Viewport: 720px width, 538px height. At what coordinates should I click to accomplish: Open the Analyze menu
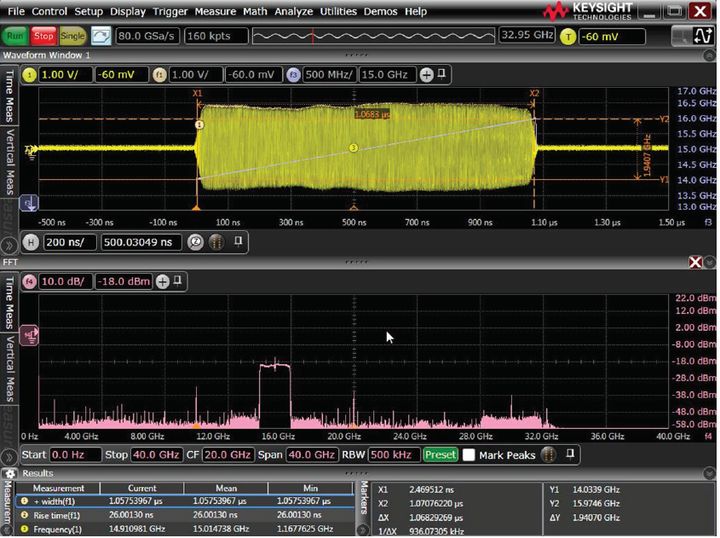click(x=293, y=11)
